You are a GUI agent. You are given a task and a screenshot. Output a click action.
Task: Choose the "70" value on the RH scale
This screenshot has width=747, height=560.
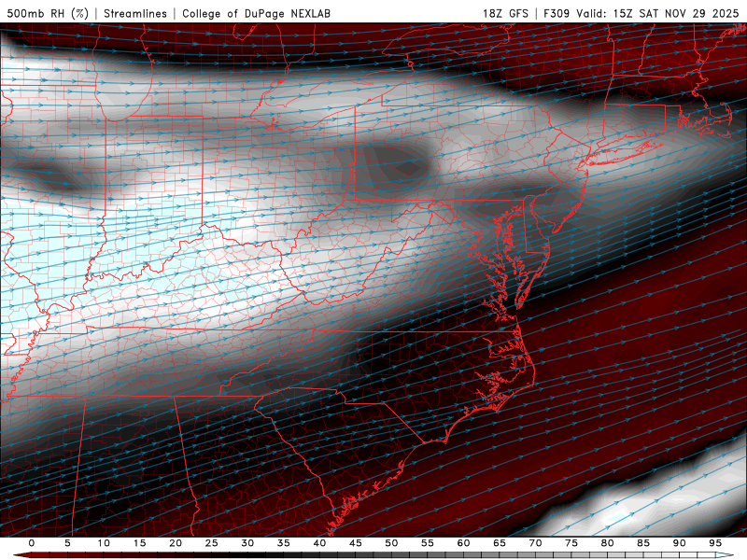tap(535, 543)
